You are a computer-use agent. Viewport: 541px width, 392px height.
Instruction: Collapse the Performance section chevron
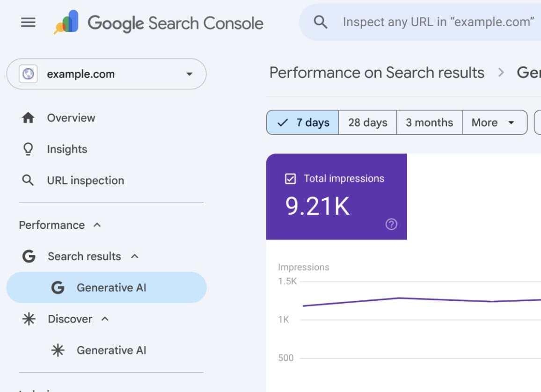97,225
